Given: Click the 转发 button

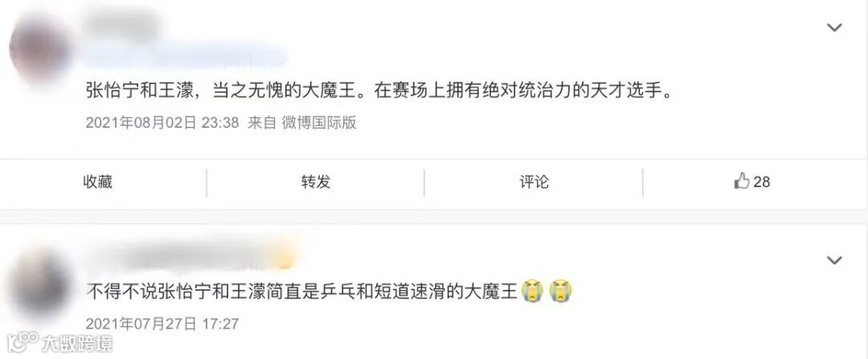Looking at the screenshot, I should 316,182.
